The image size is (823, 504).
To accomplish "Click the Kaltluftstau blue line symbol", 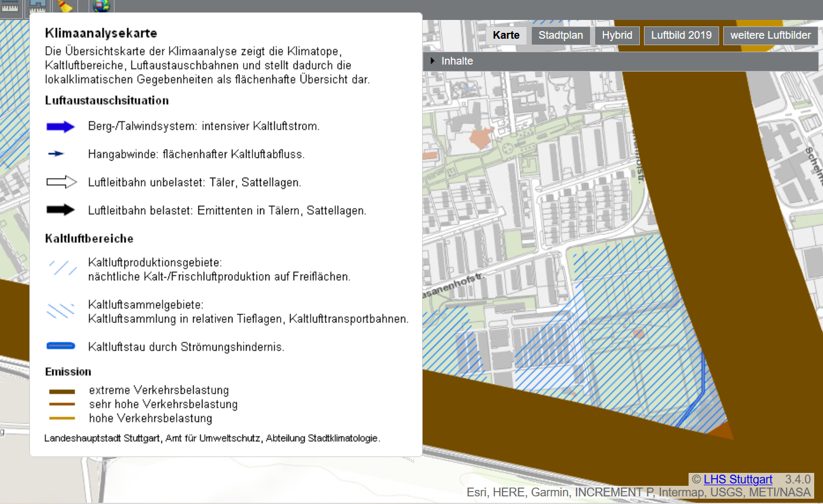I will 59,346.
